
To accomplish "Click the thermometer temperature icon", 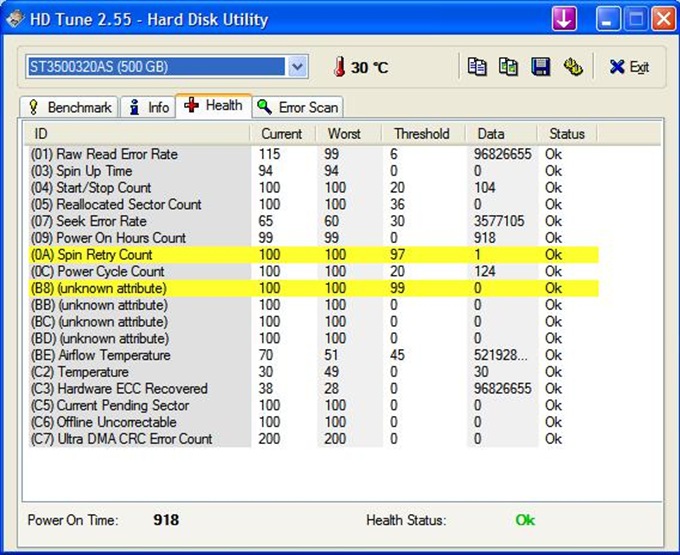I will [340, 67].
